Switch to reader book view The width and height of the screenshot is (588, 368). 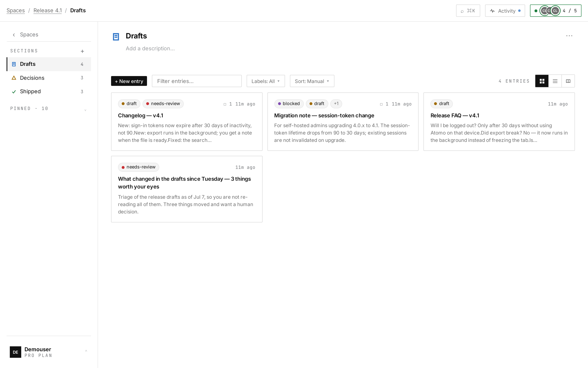tap(568, 81)
